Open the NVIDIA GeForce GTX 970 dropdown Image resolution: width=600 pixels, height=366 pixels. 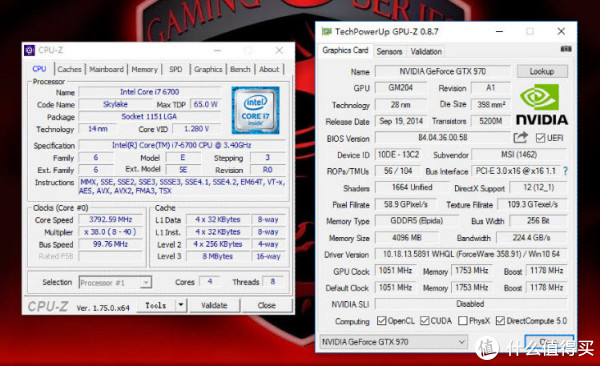point(393,341)
